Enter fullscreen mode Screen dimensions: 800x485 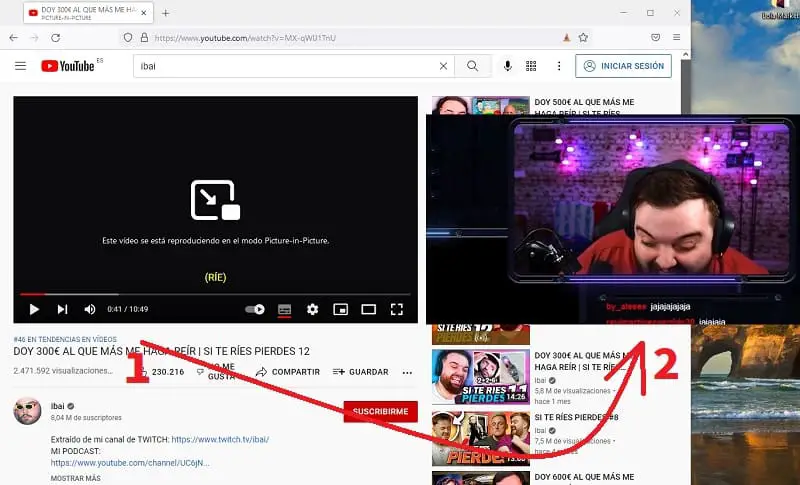click(396, 309)
